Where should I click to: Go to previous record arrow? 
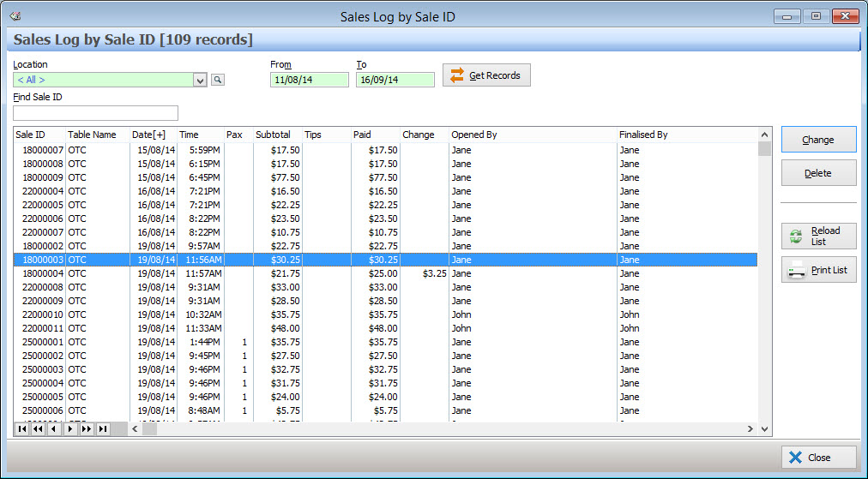click(54, 428)
